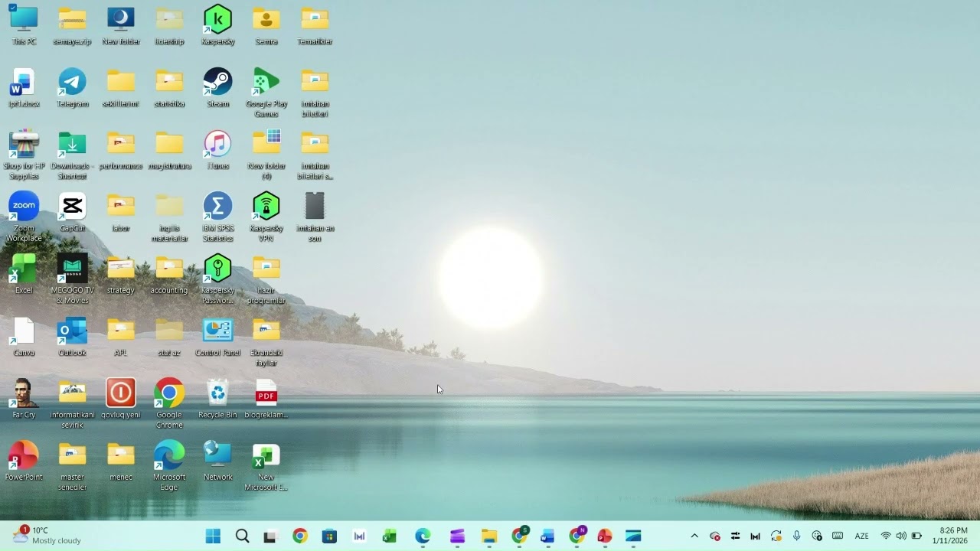Open the volume control in tray
980x551 pixels.
pos(901,536)
